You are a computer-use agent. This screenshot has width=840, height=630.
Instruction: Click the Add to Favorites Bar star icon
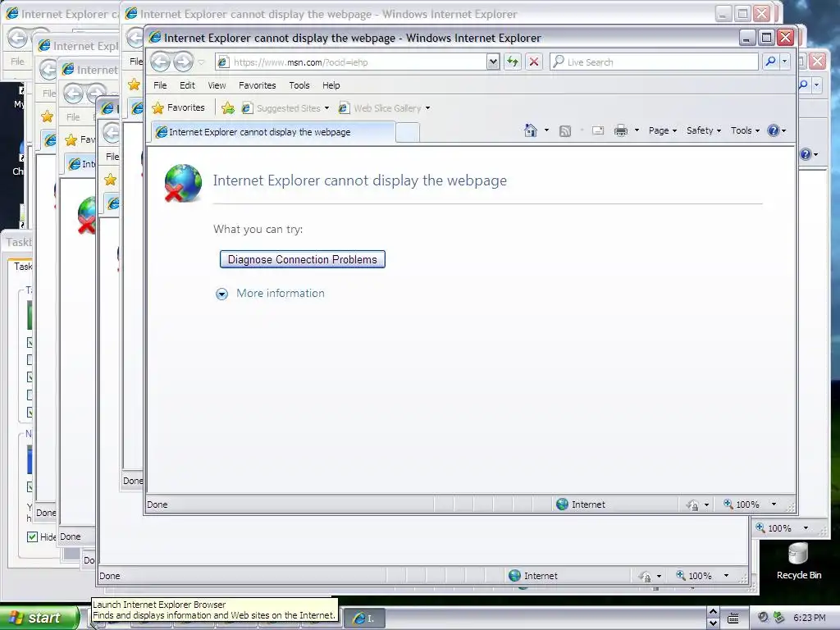click(x=228, y=108)
